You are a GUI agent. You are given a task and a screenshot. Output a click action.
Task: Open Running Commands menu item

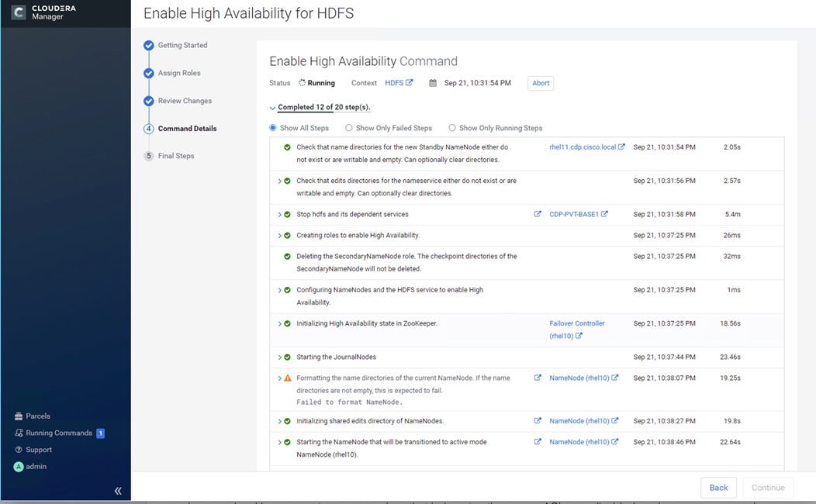click(59, 433)
